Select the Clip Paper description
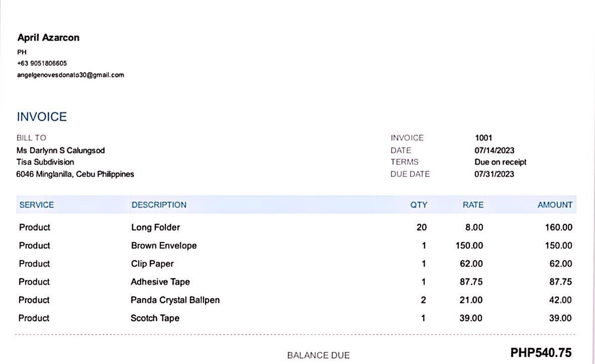Viewport: 595px width, 364px height. point(152,264)
